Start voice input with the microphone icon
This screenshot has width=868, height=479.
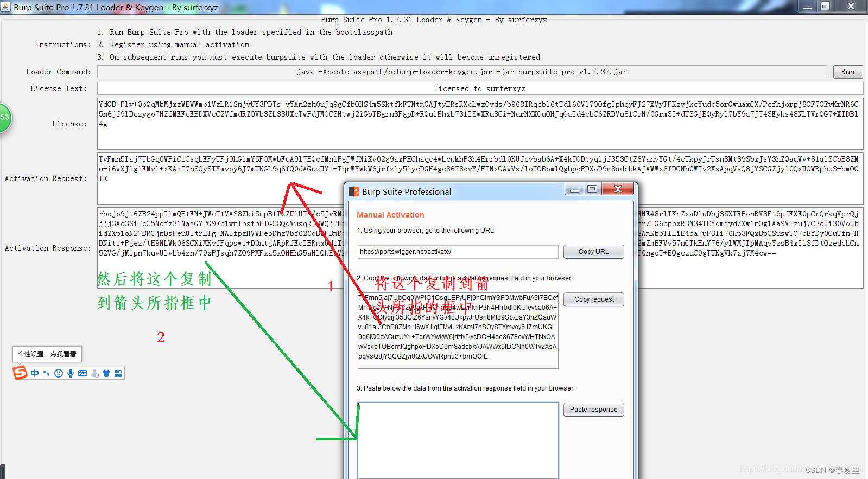click(71, 373)
